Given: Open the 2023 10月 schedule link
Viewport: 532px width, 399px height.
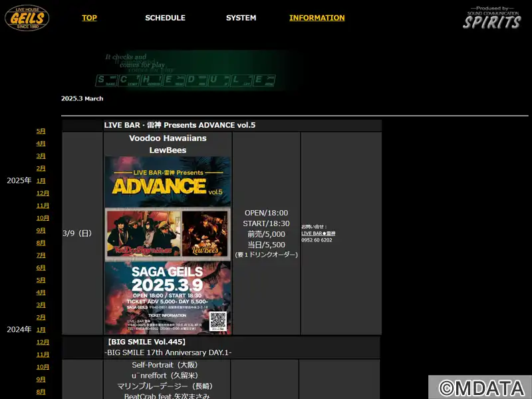Looking at the screenshot, I should click(x=43, y=367).
